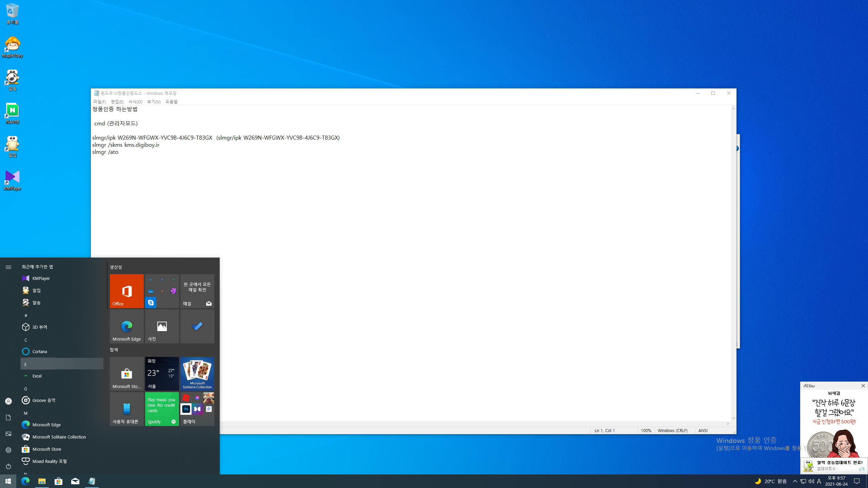Click the volume speaker icon in tray

coord(811,481)
